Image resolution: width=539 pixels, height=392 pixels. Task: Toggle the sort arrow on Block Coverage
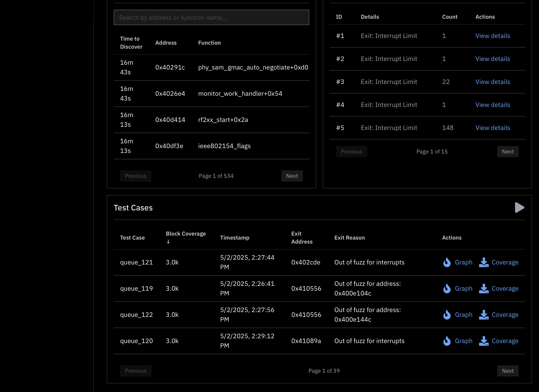tap(168, 242)
